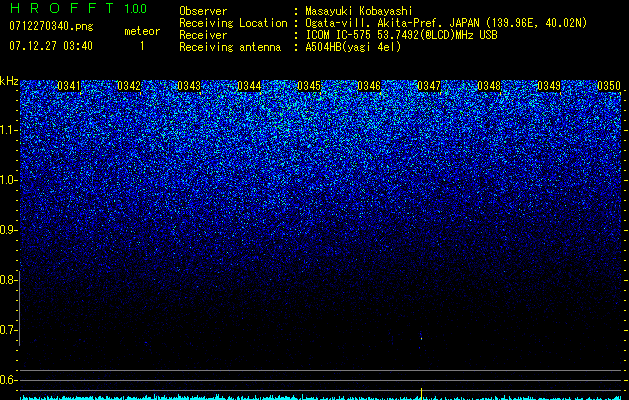Click the 0345 time marker
Viewport: 629px width, 400px height.
coord(309,86)
